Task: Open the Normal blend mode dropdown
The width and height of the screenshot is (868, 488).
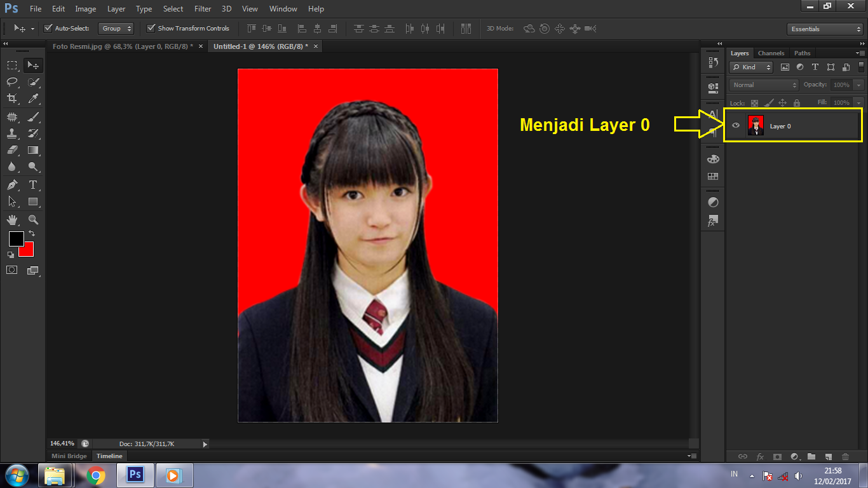Action: pos(764,85)
